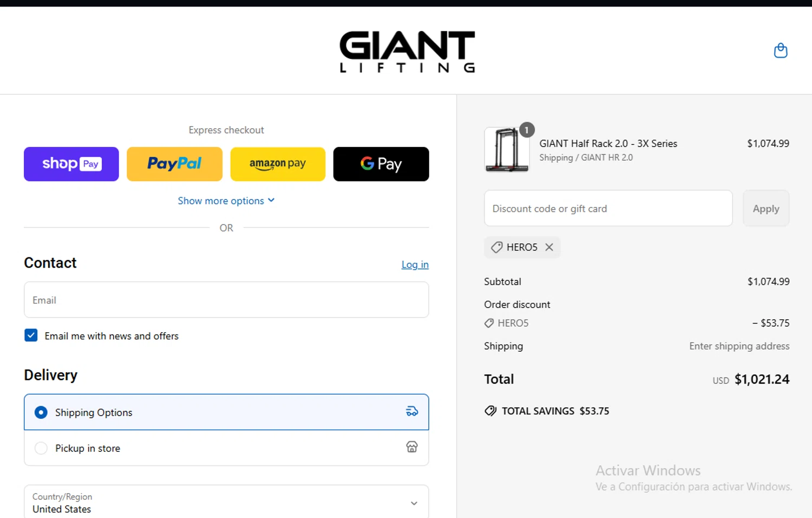
Task: Open the shopping bag cart icon
Action: click(780, 50)
